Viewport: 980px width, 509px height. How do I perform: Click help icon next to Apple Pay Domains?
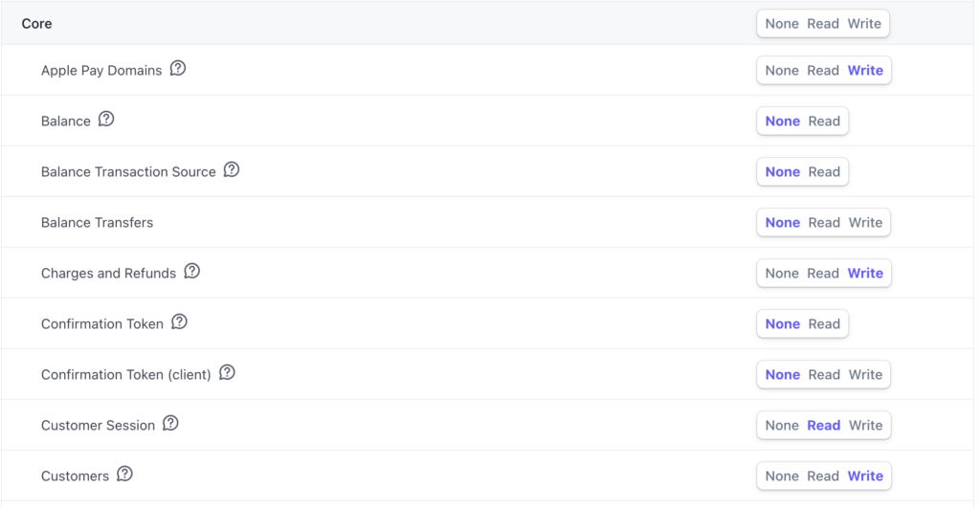[178, 69]
